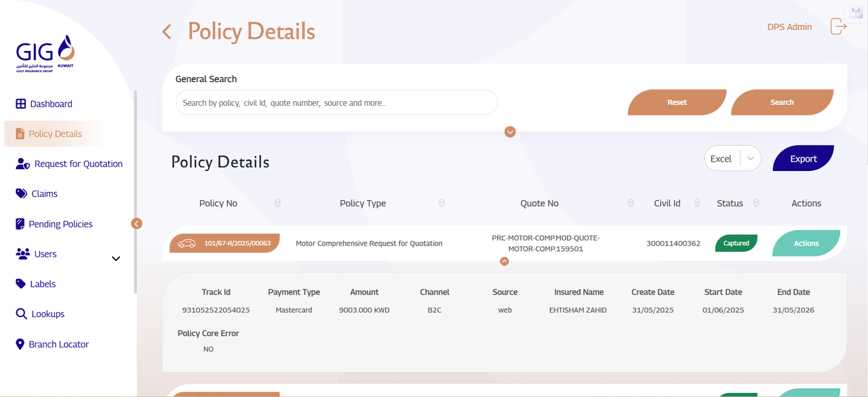Screen dimensions: 868x397
Task: Open the Lookups menu item
Action: coord(48,314)
